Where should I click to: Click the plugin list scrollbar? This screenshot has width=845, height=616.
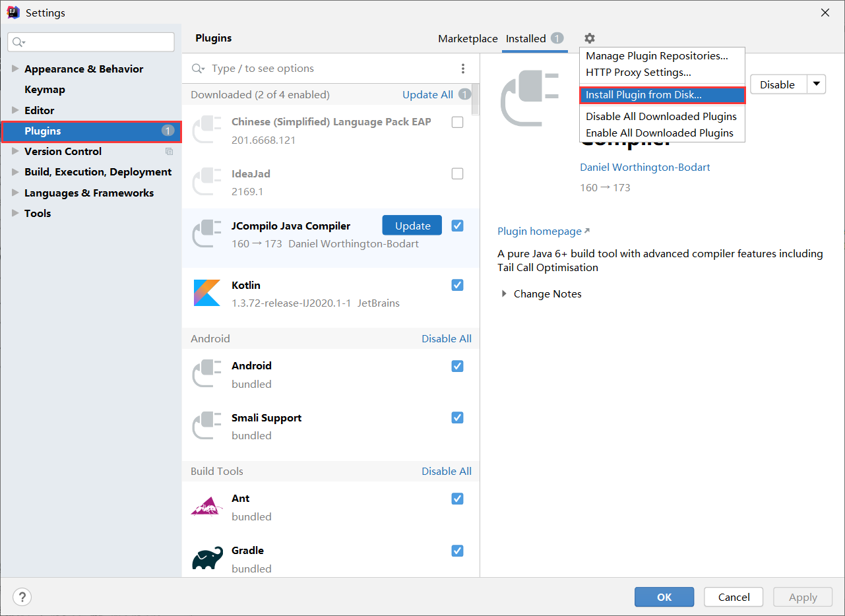point(476,99)
